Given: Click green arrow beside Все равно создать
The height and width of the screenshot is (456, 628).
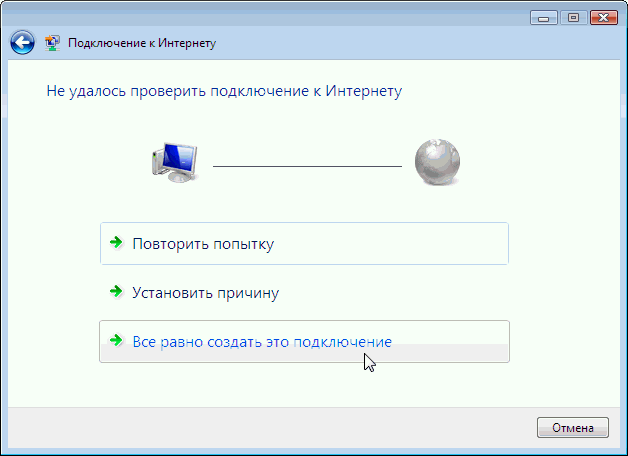Looking at the screenshot, I should point(116,340).
